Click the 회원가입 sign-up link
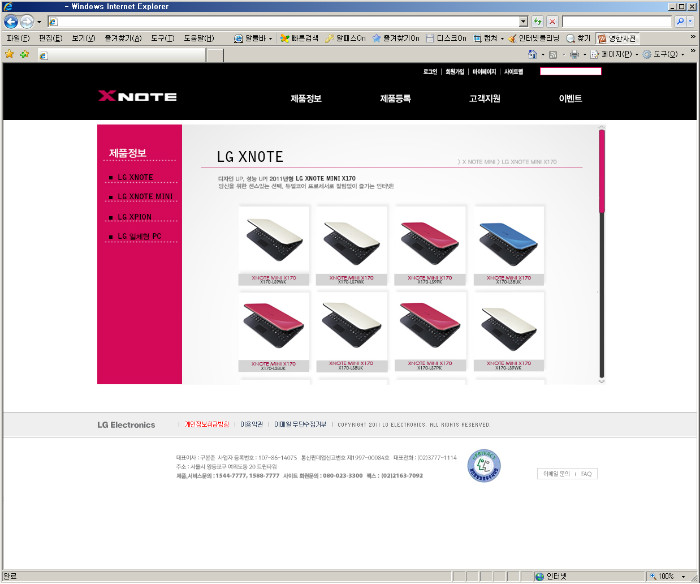700x584 pixels. click(454, 71)
